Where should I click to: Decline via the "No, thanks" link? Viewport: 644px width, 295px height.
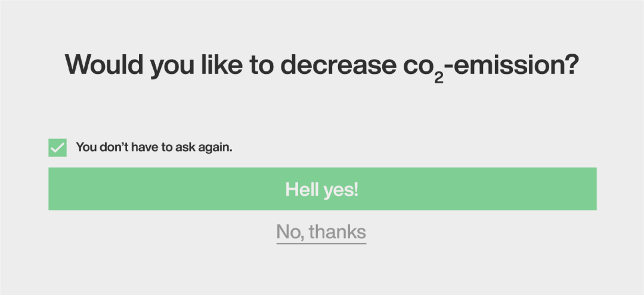point(321,232)
